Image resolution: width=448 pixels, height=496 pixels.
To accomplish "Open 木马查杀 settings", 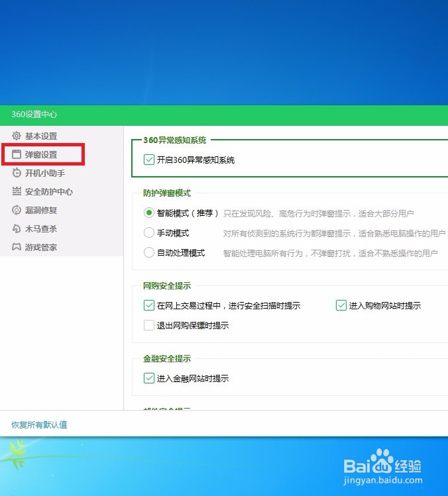I will [x=41, y=228].
